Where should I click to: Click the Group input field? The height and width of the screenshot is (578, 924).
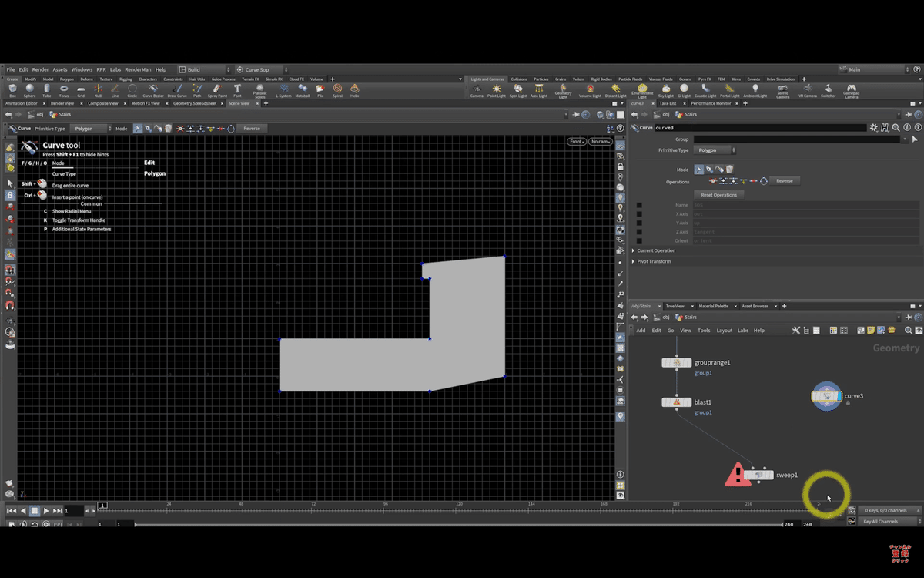(796, 139)
